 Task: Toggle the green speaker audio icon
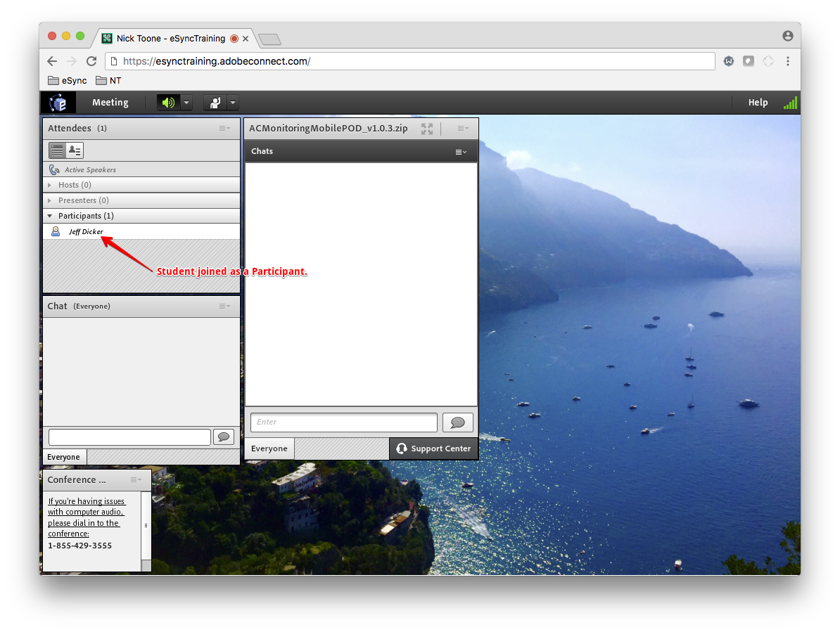point(168,103)
